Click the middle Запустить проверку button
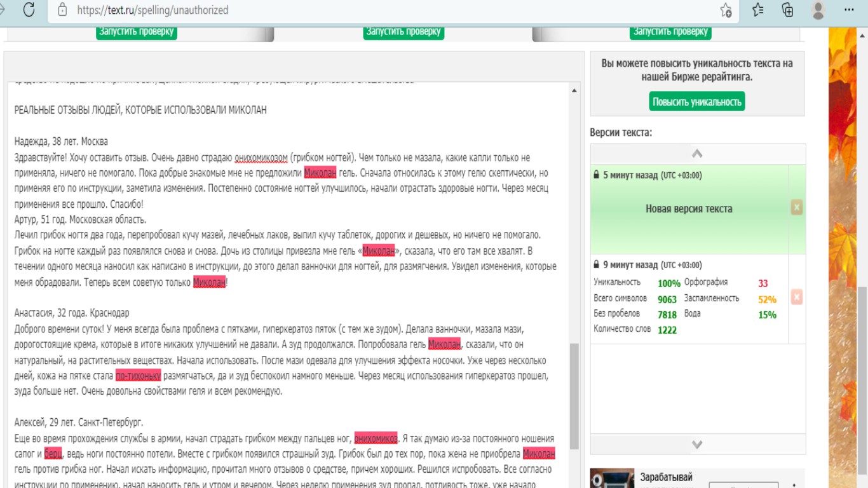 point(403,32)
